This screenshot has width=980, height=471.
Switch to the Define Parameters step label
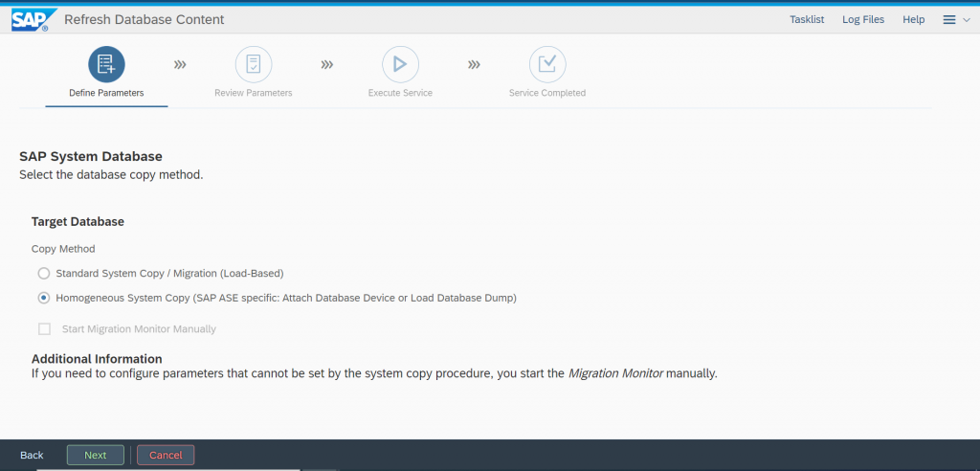click(106, 93)
